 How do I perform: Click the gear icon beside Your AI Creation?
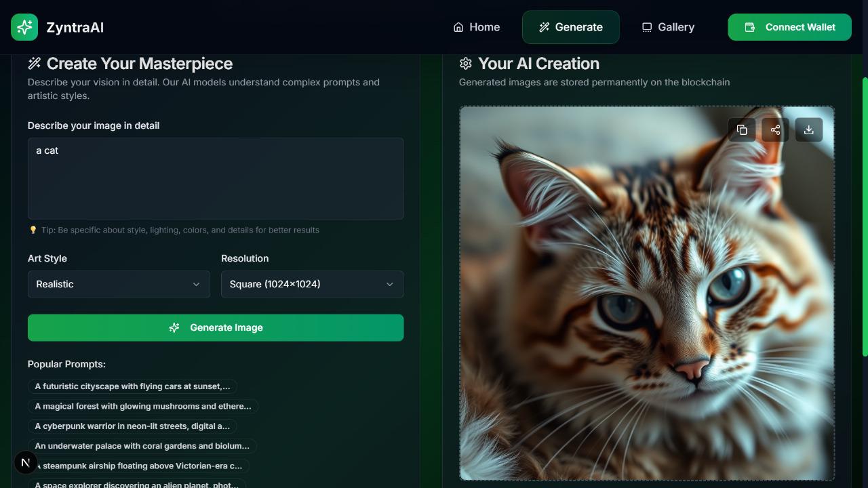[x=465, y=64]
